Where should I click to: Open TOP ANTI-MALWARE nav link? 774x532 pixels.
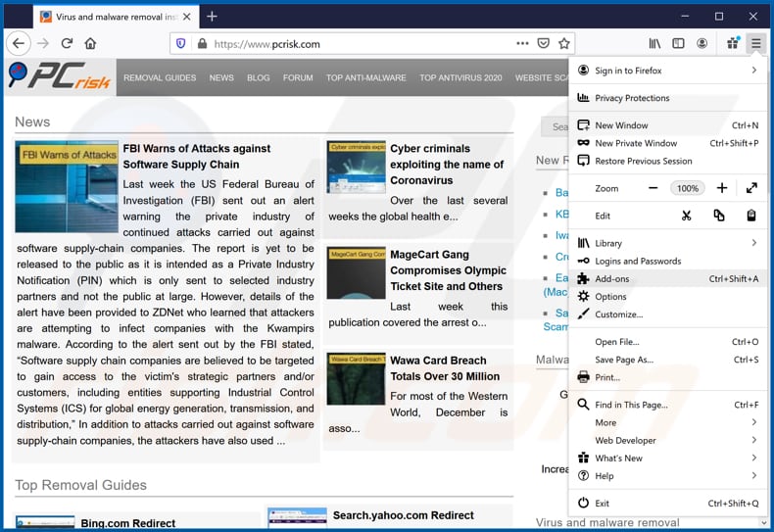point(365,77)
